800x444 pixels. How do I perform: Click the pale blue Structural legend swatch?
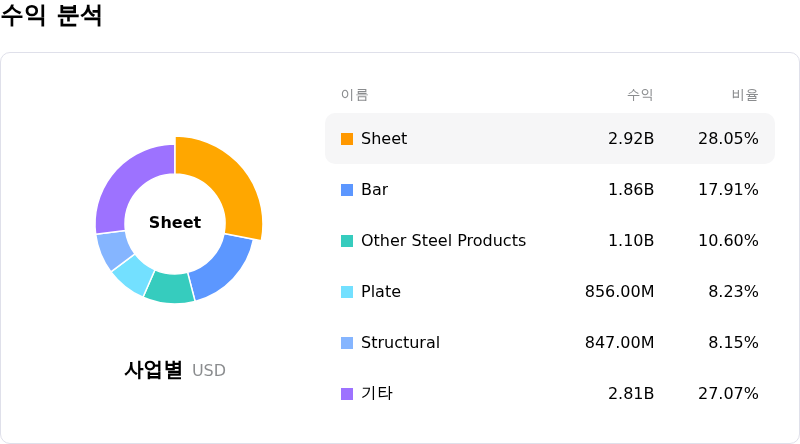347,343
